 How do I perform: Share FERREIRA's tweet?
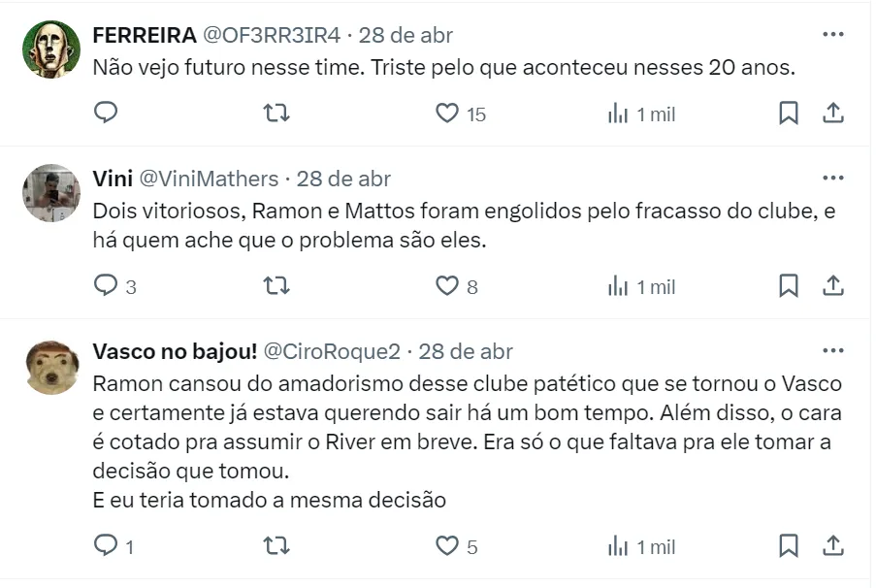pyautogui.click(x=832, y=114)
